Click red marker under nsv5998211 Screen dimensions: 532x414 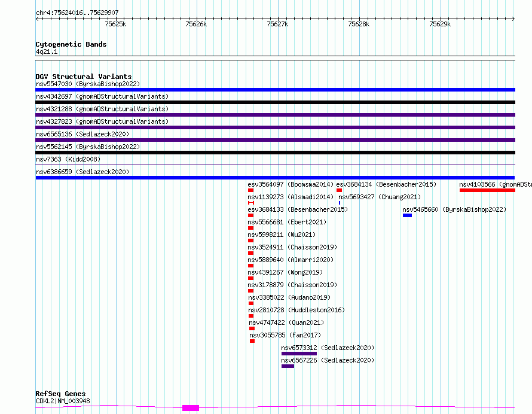(x=250, y=241)
